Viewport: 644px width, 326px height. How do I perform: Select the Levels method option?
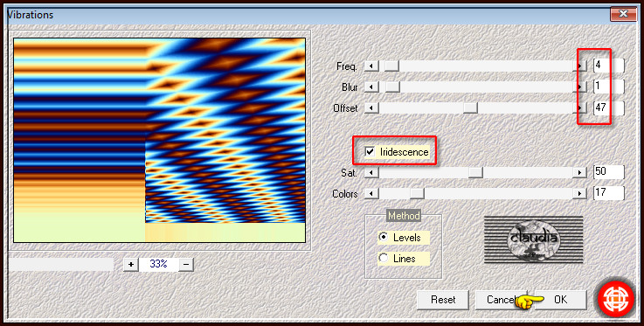[384, 238]
